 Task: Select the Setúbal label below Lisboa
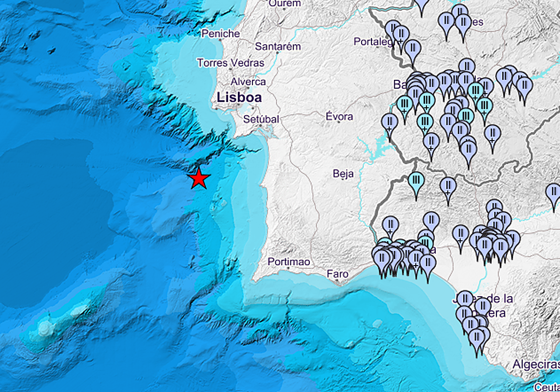click(260, 119)
